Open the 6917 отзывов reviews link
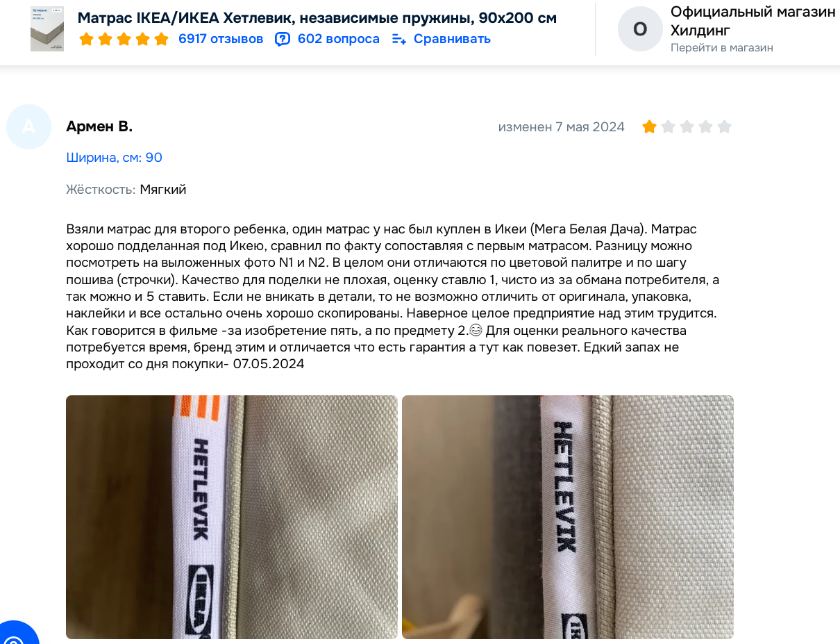Screen dimensions: 840x644 [x=221, y=39]
